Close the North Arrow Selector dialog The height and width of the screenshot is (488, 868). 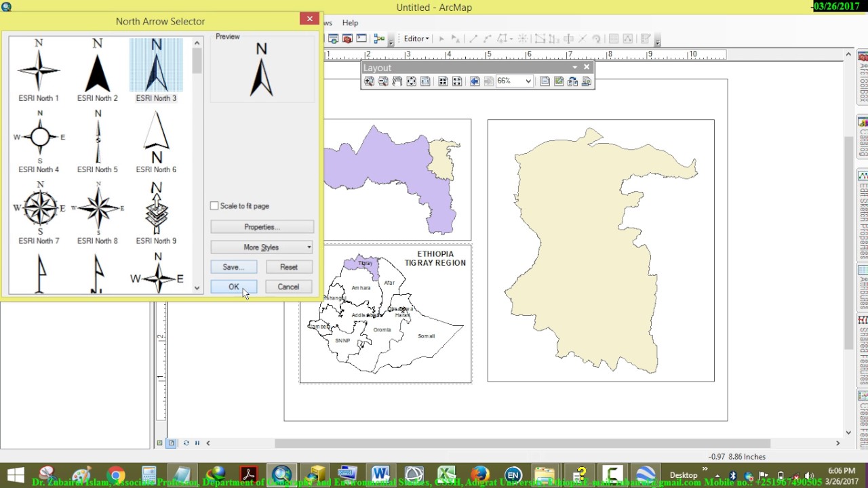(x=309, y=19)
